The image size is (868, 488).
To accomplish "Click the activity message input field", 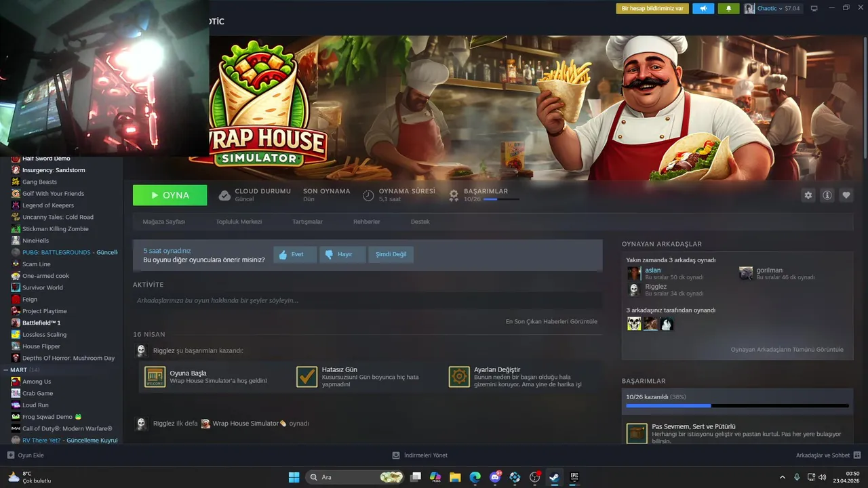I will click(x=368, y=300).
